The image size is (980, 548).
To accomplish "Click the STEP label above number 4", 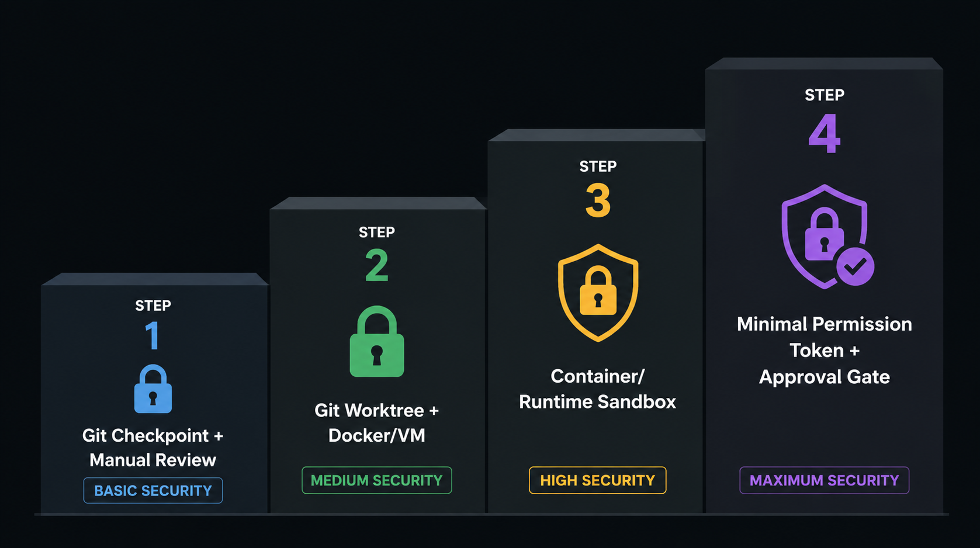I will (825, 95).
